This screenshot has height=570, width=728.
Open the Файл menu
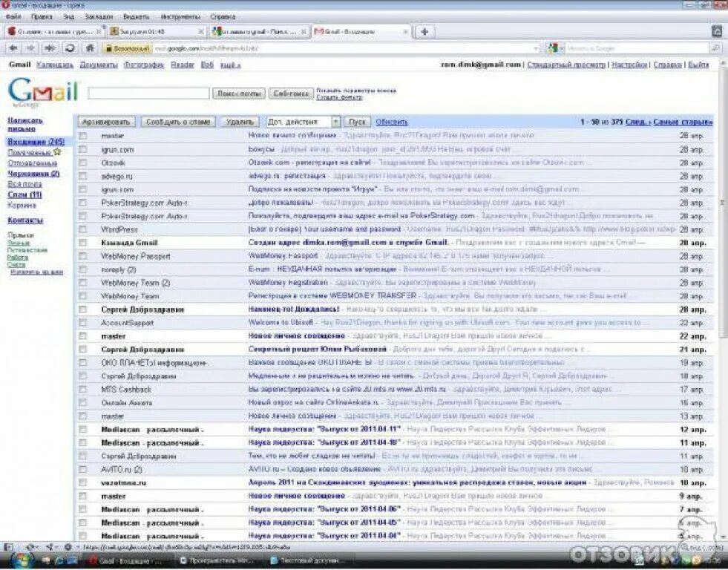13,17
